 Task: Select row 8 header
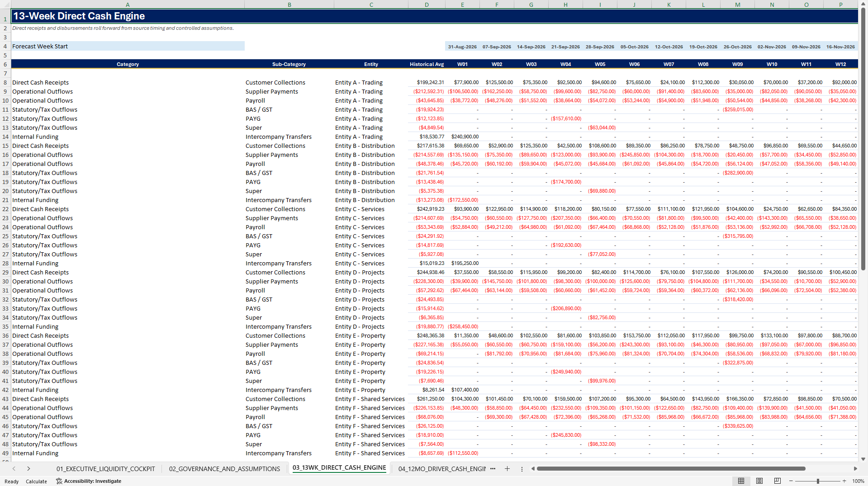[5, 82]
